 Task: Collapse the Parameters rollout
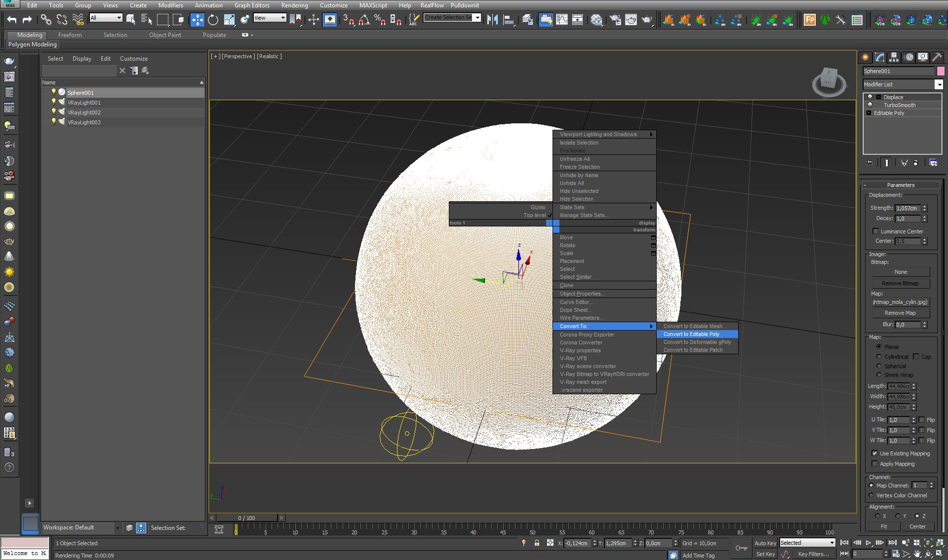click(x=901, y=185)
